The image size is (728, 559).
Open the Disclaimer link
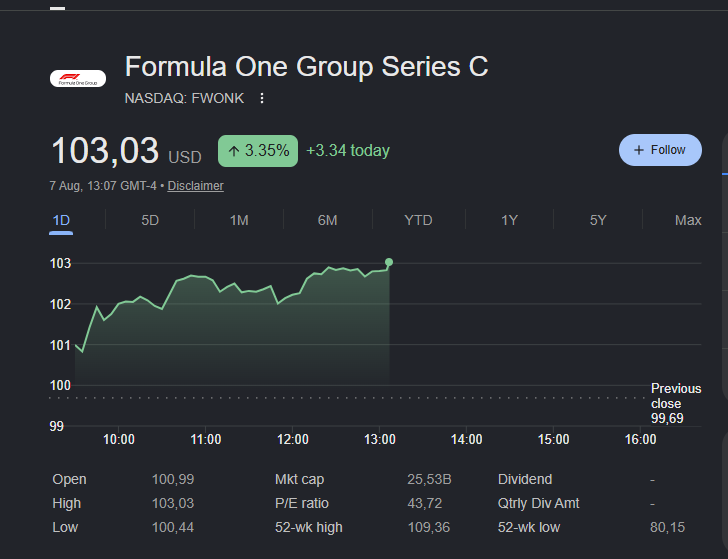(x=195, y=186)
